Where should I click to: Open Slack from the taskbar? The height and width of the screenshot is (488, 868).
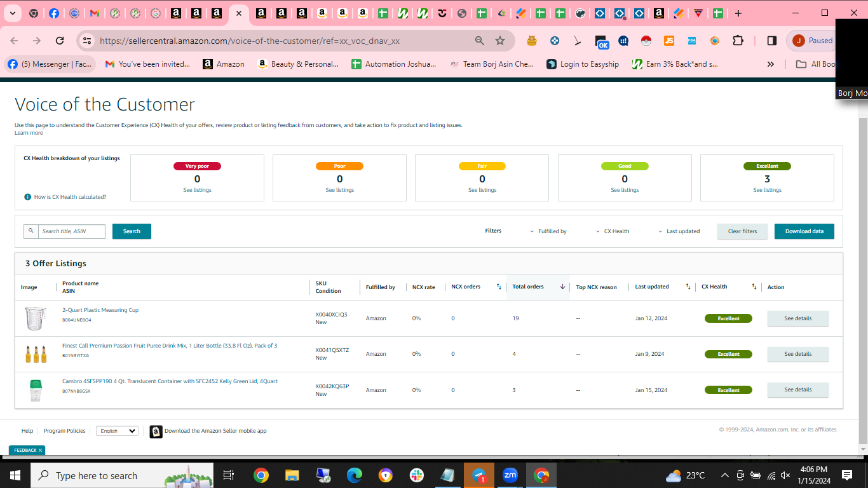point(417,475)
